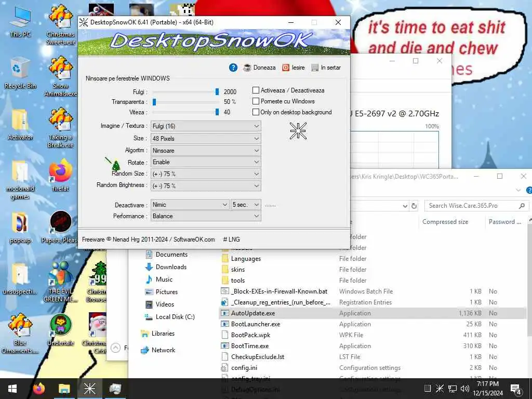This screenshot has width=532, height=399.
Task: Click the Freeware Nenad Hrg SoftwareOK.com link
Action: pos(148,239)
